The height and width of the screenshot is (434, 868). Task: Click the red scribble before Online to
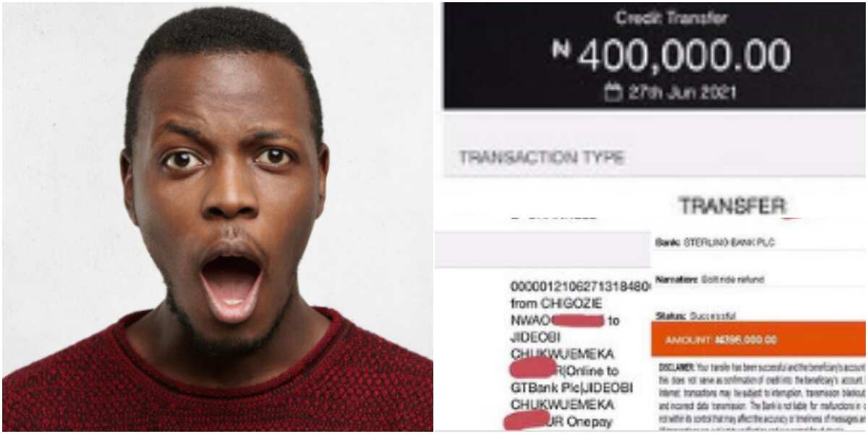point(532,369)
